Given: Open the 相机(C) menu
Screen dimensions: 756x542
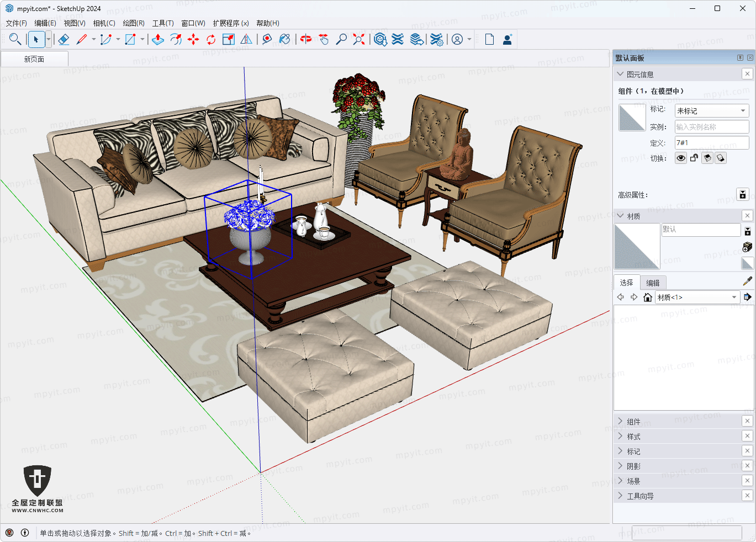Looking at the screenshot, I should coord(104,23).
